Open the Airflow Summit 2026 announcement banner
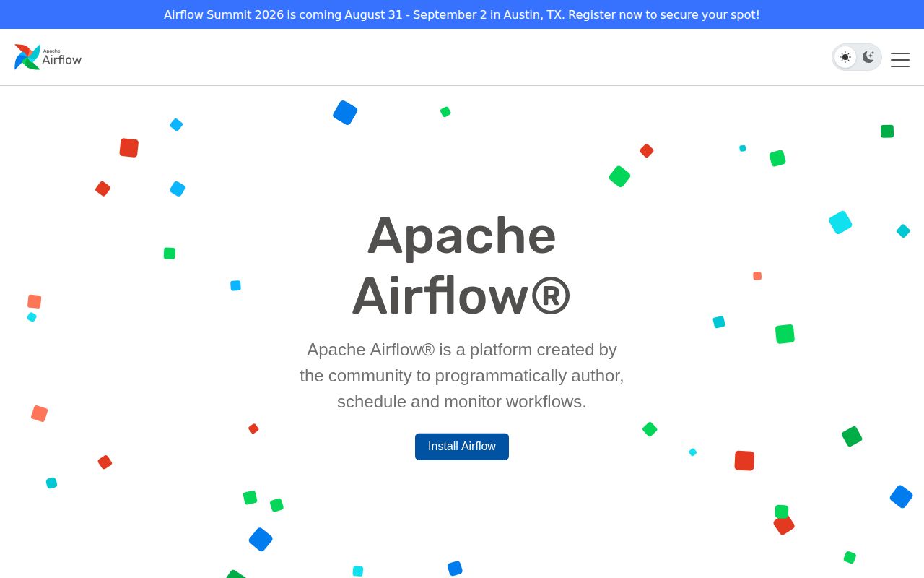Screen dimensions: 924x578 coord(462,14)
